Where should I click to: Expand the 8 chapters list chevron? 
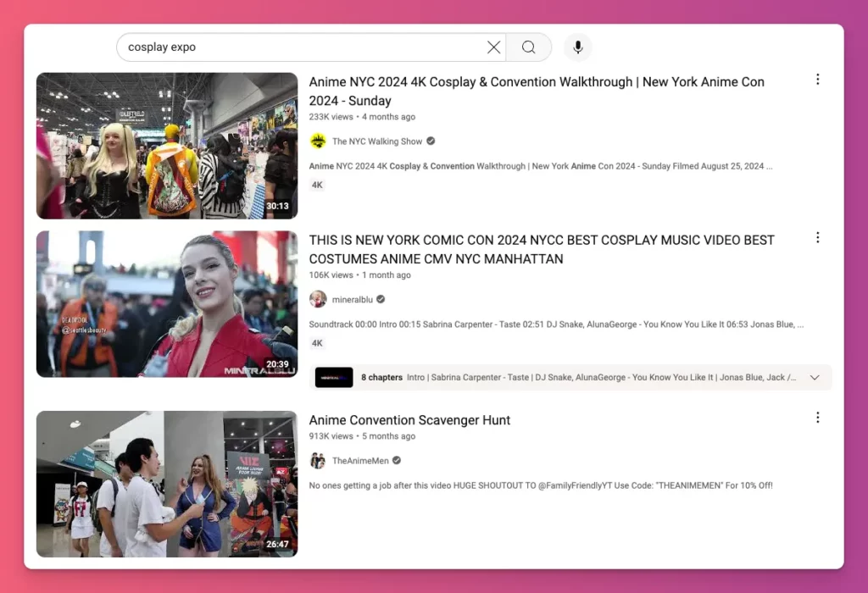point(815,377)
